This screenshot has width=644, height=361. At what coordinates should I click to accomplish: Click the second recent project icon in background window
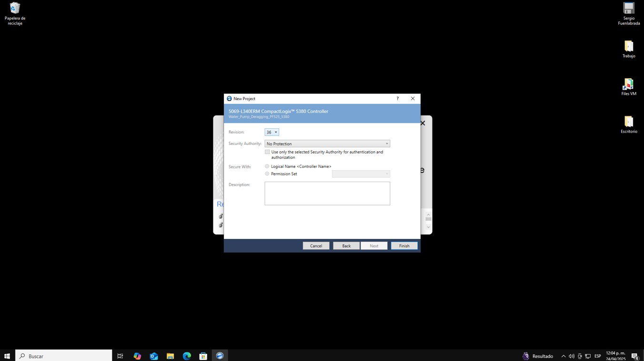pyautogui.click(x=221, y=225)
